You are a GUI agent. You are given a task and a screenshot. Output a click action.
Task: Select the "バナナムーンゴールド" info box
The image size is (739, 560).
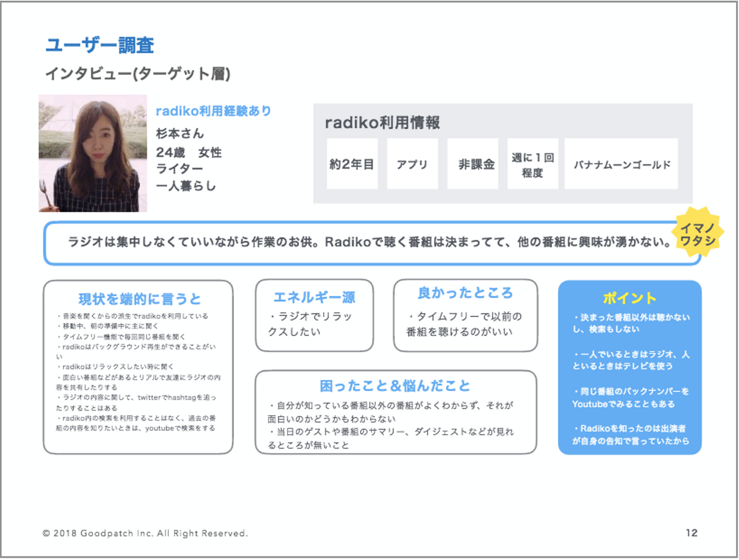coord(621,164)
